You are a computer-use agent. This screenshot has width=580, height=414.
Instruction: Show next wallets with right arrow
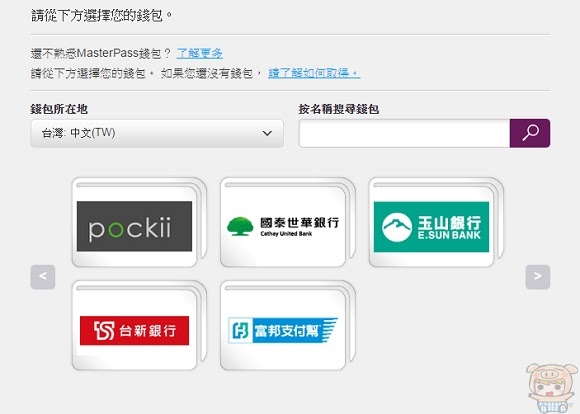point(537,277)
